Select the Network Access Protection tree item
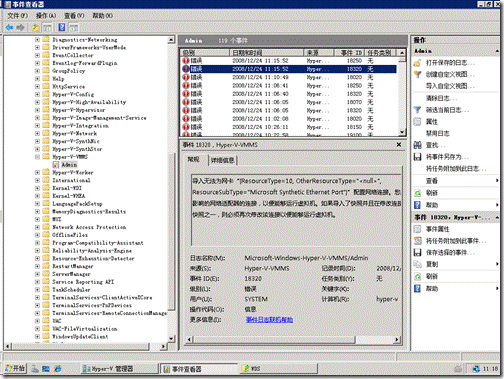This screenshot has width=504, height=379. coord(89,227)
